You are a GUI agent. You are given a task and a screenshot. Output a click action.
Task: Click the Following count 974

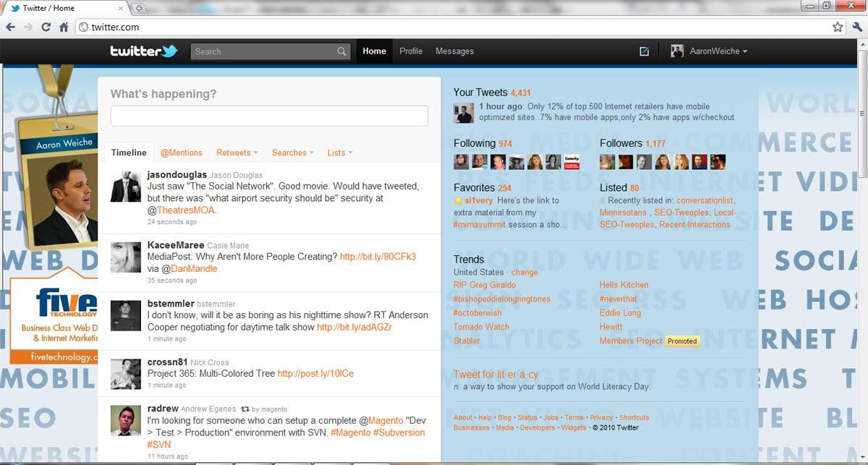click(x=505, y=144)
